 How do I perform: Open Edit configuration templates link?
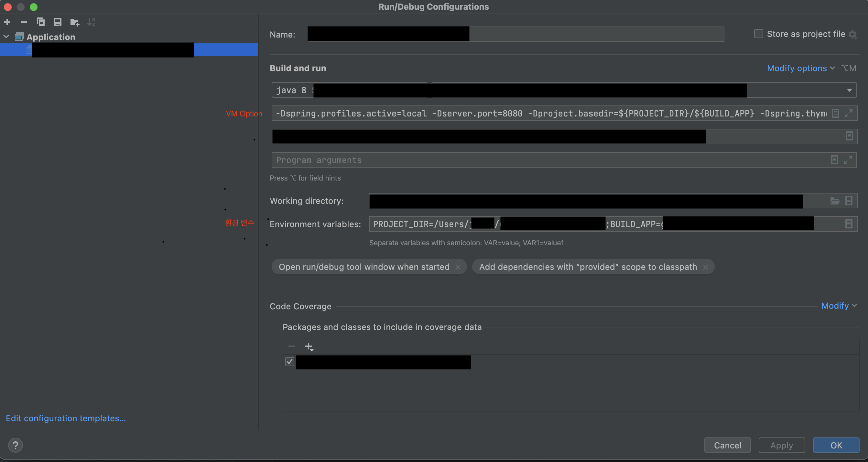click(x=66, y=418)
